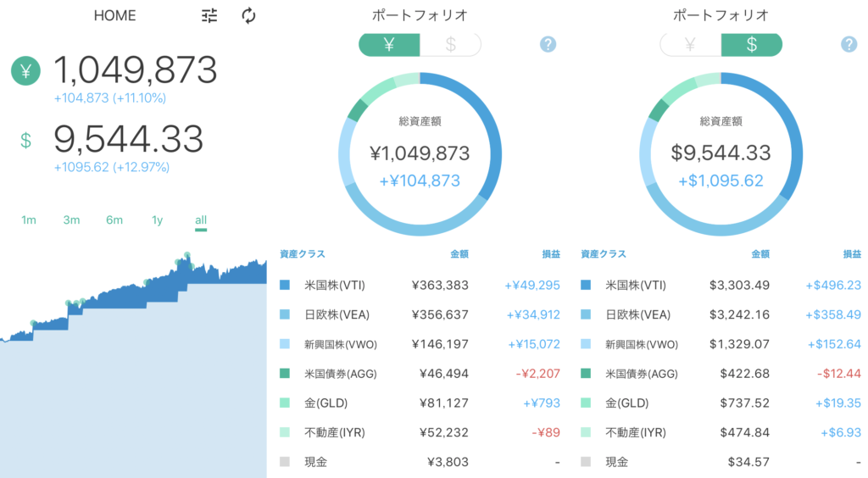Tap the green dollar sign icon
The width and height of the screenshot is (868, 478).
click(25, 141)
